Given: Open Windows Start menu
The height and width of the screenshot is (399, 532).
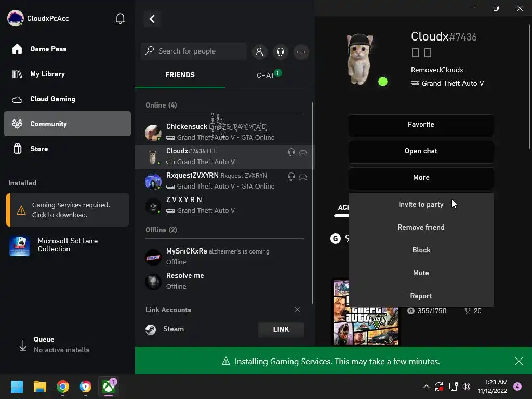Looking at the screenshot, I should [x=17, y=387].
